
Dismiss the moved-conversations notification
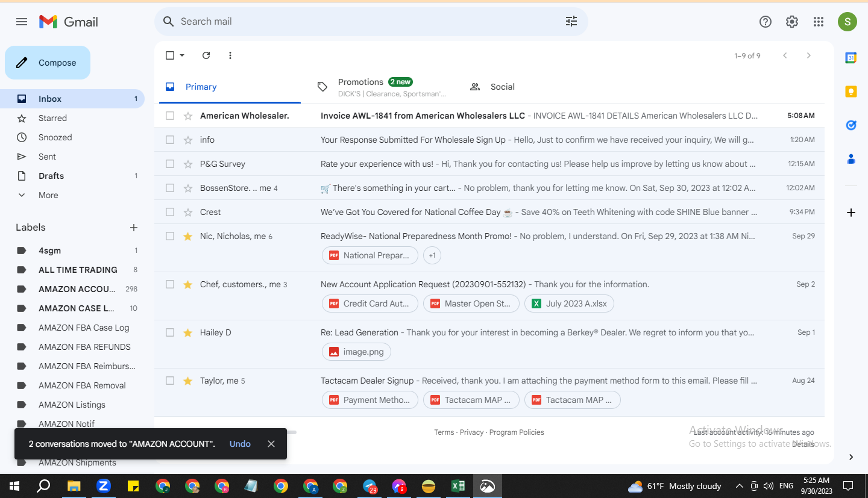(271, 444)
